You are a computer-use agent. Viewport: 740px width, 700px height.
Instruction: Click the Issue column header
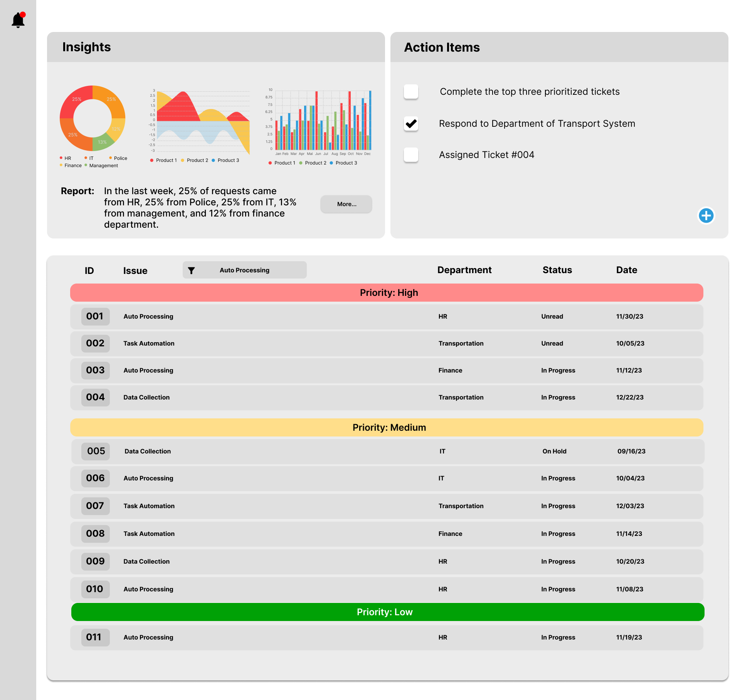click(135, 271)
